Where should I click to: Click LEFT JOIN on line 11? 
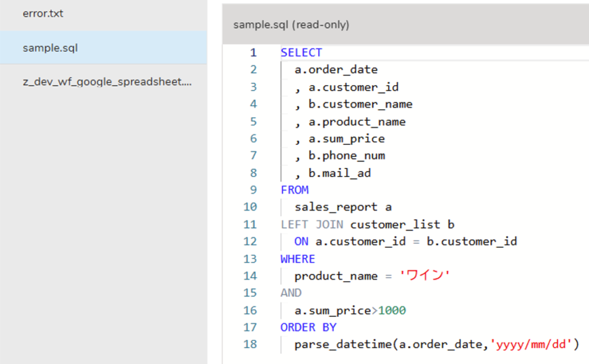312,225
